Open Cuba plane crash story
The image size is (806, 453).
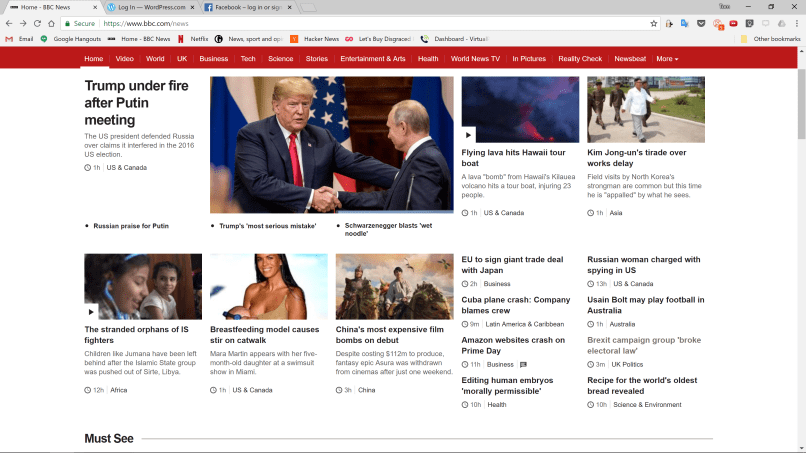(516, 305)
